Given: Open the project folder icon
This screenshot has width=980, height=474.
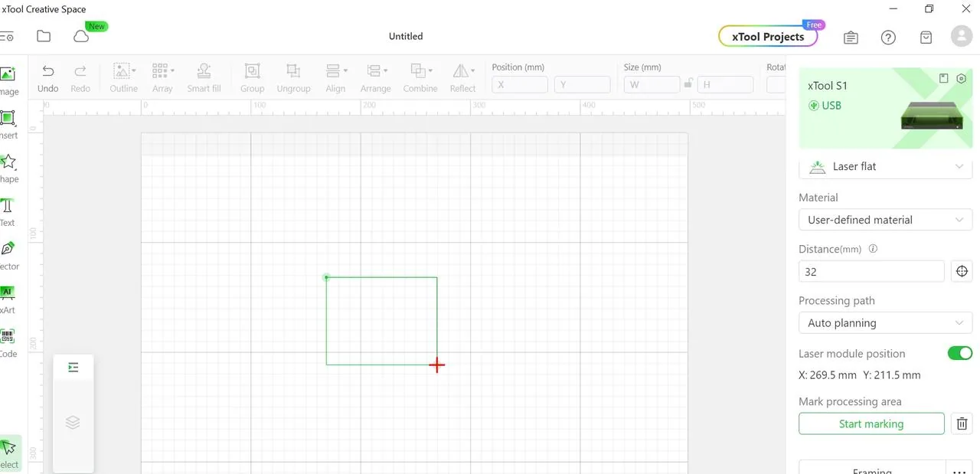Looking at the screenshot, I should [x=44, y=36].
